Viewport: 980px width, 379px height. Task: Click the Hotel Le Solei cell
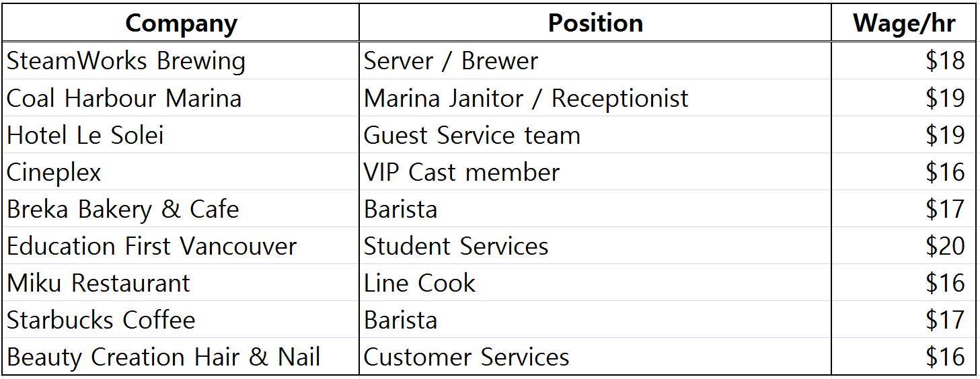[x=181, y=135]
